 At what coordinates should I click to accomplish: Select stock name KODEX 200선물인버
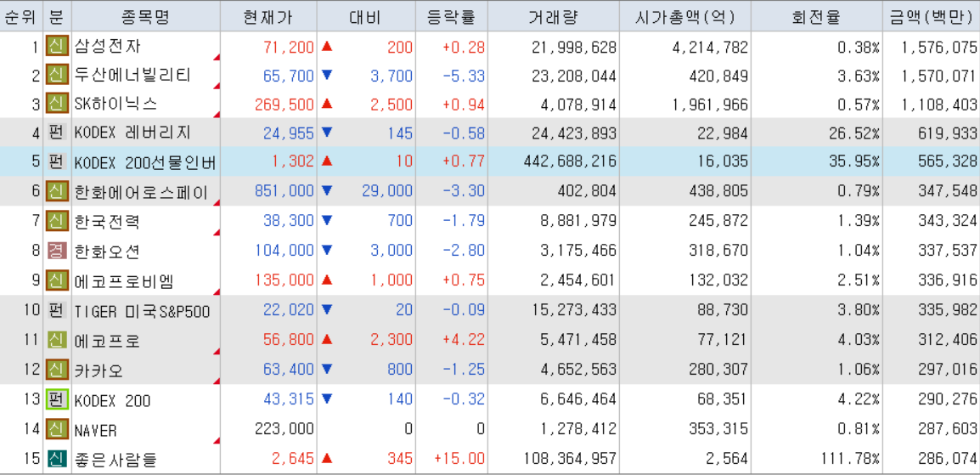pyautogui.click(x=145, y=162)
